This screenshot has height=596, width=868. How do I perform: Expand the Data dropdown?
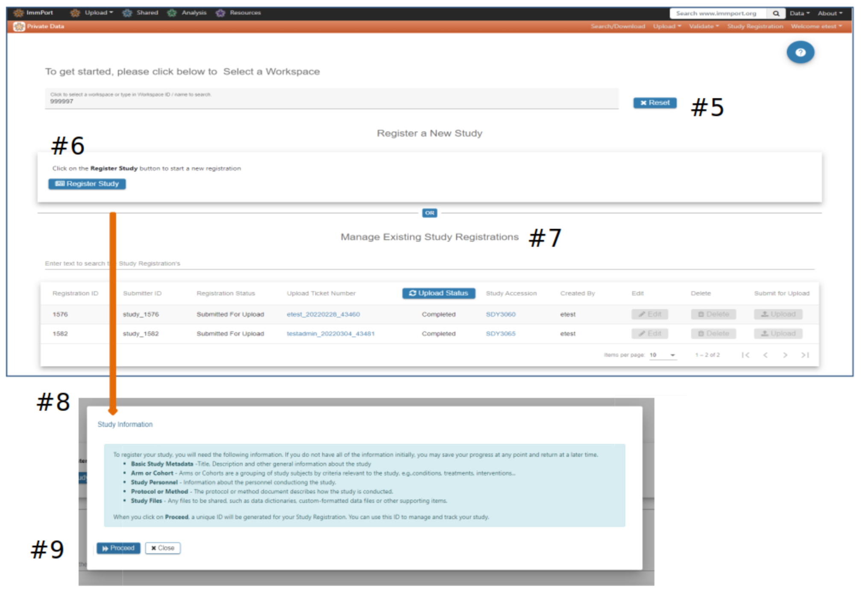[799, 13]
